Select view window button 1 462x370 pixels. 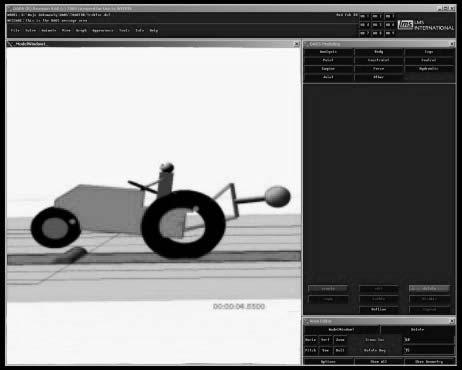coord(365,16)
